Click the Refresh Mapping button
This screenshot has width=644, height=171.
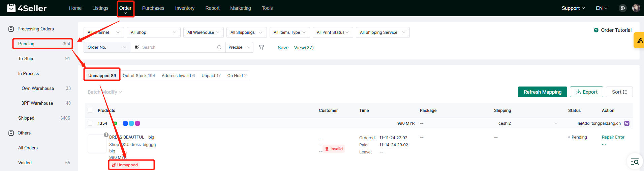[x=542, y=92]
